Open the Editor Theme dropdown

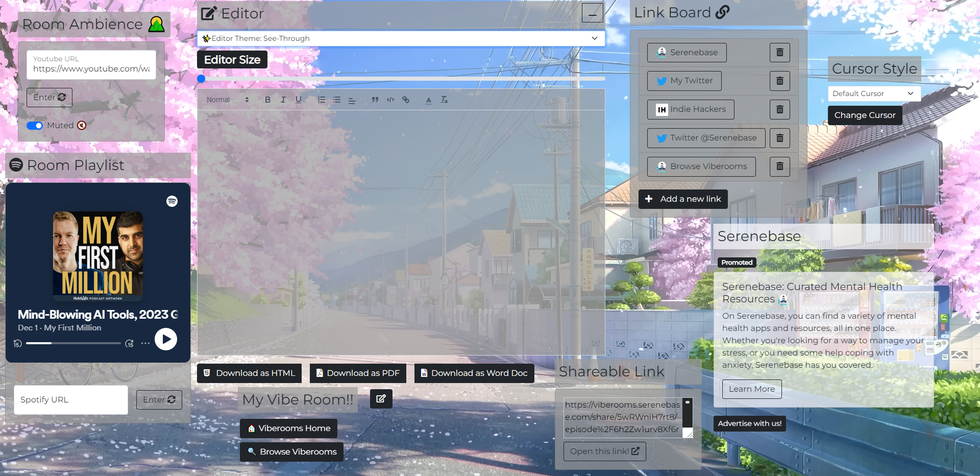pyautogui.click(x=401, y=38)
